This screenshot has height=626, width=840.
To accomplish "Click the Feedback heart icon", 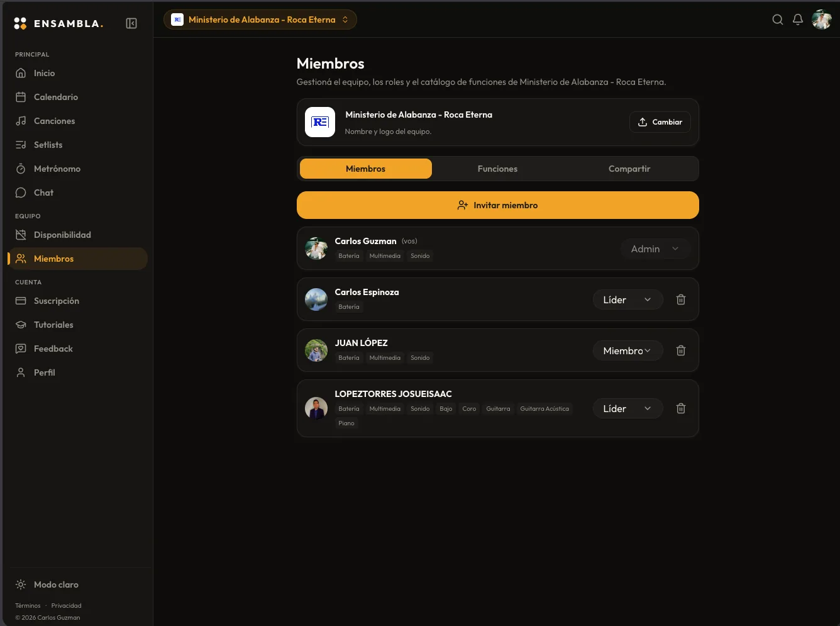I will coord(21,349).
